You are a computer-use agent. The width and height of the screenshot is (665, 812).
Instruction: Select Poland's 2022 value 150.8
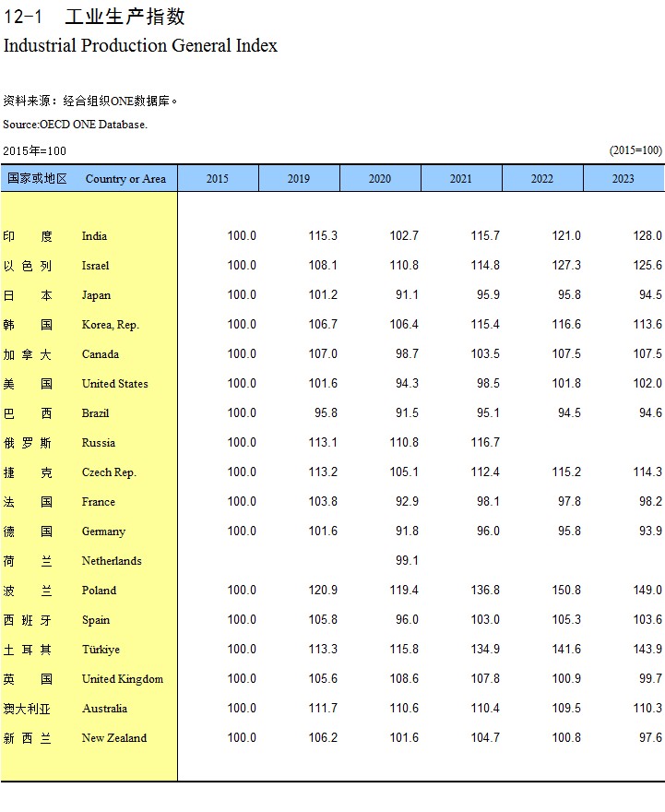tap(566, 591)
